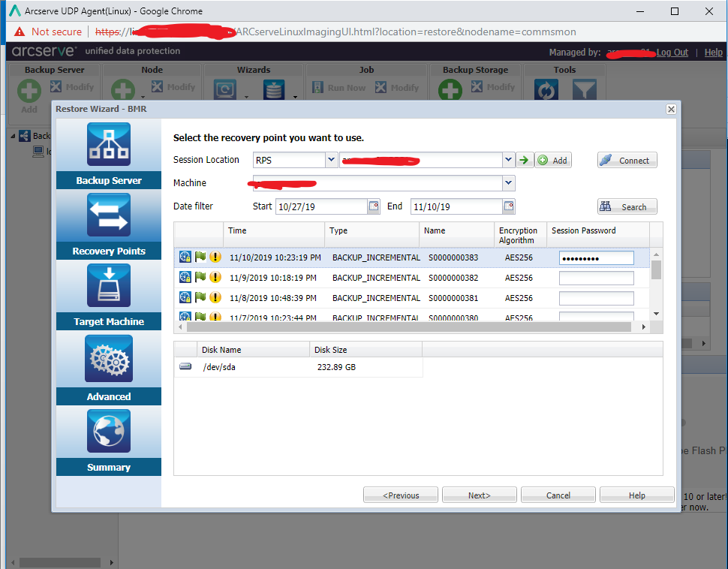Screen dimensions: 728x569
Task: Click the wizard Help button
Action: [x=637, y=495]
